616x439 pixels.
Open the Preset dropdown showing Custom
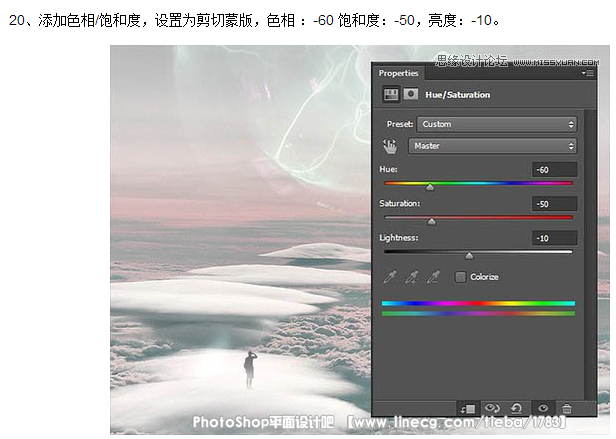(497, 124)
